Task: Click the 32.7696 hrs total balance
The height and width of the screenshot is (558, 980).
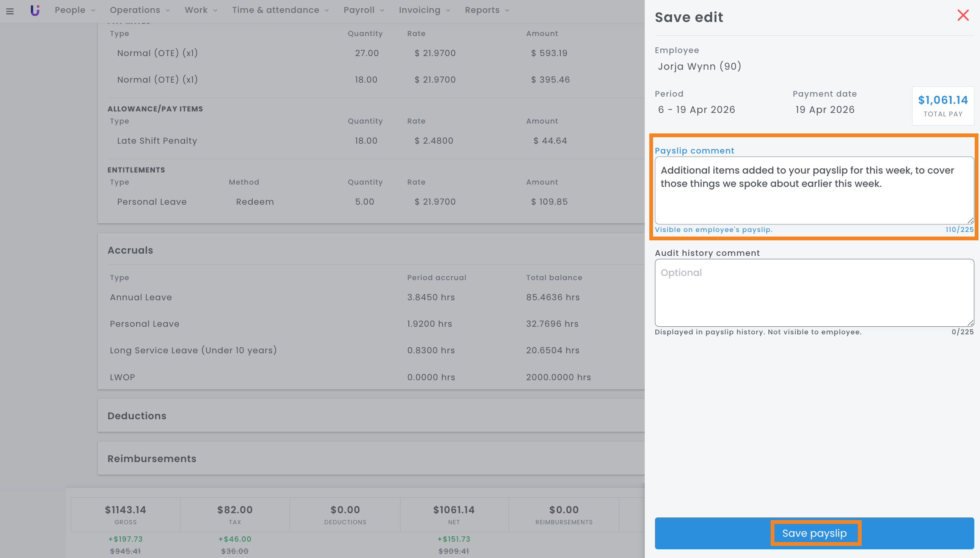Action: coord(552,324)
